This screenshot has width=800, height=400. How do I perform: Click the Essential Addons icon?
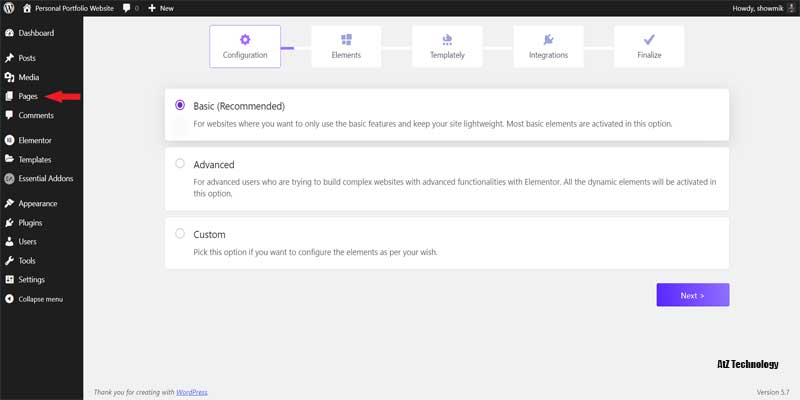pyautogui.click(x=9, y=179)
